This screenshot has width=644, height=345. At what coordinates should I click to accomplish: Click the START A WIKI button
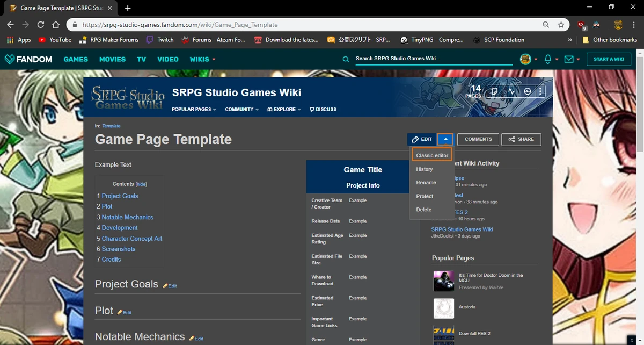pos(609,59)
